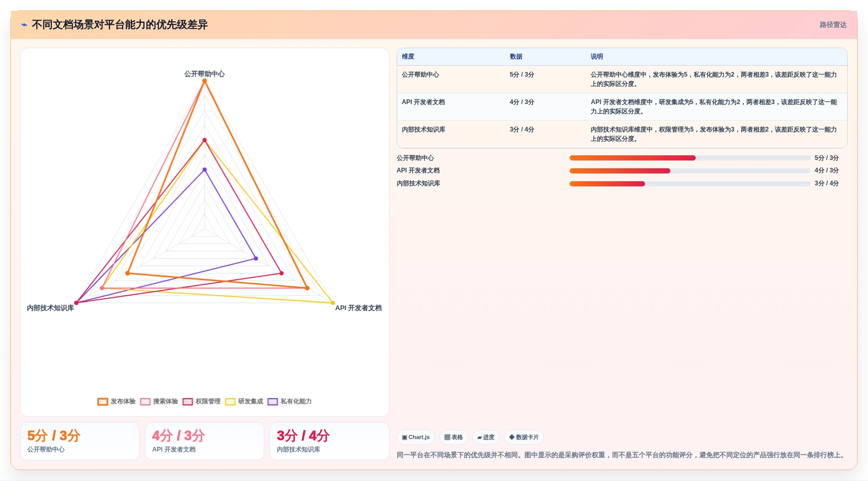Click the 数据卡片 tag
The width and height of the screenshot is (868, 481).
coord(524,438)
